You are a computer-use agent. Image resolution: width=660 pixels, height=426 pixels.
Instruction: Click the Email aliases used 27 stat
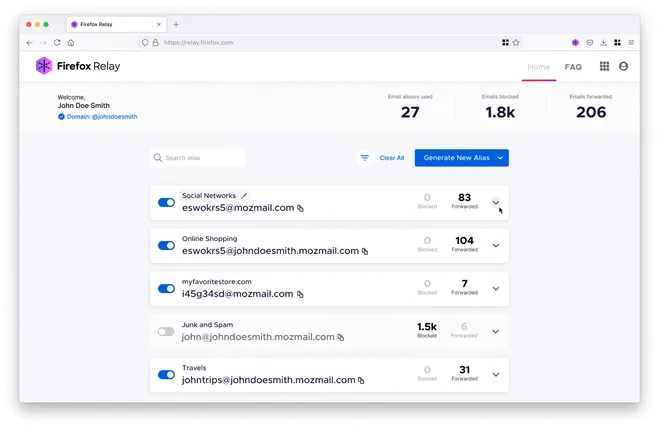410,107
